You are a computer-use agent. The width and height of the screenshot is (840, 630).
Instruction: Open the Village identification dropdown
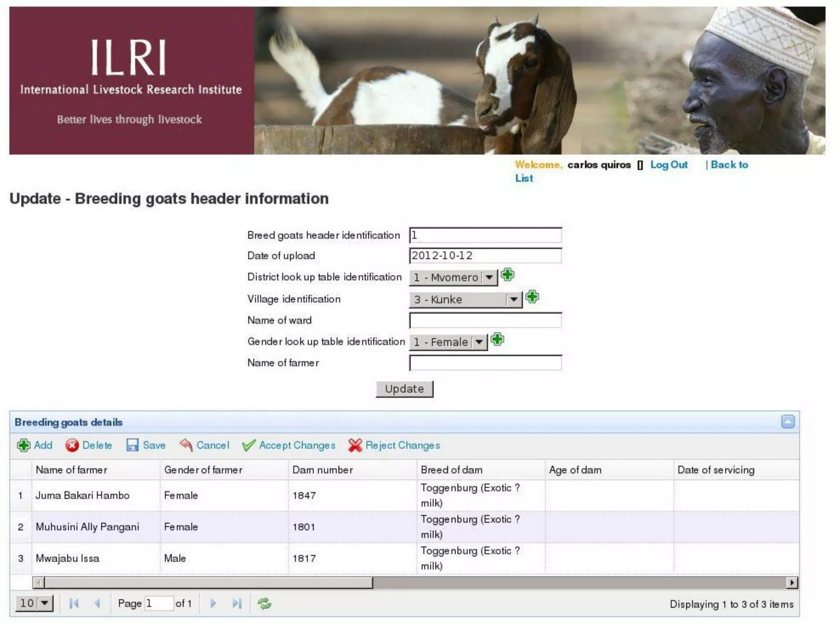(465, 300)
